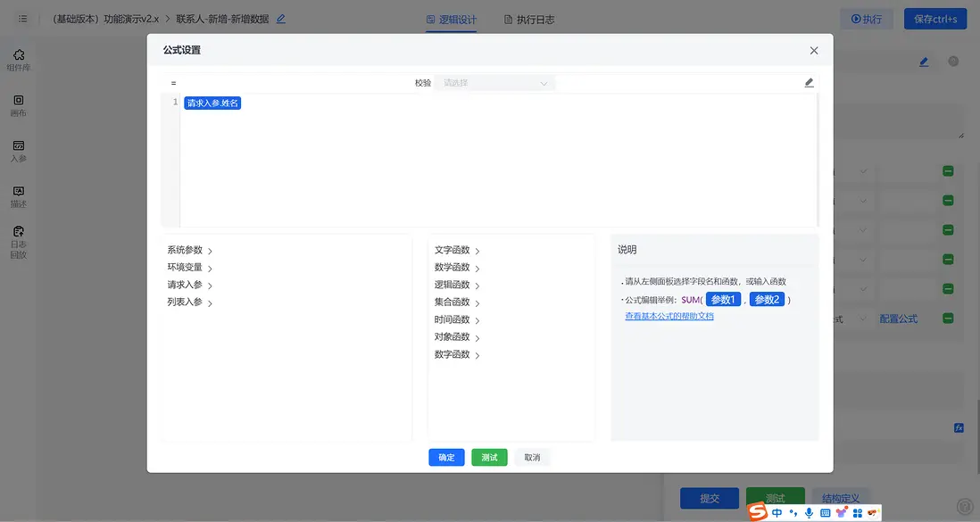Click the 结构定义 button behind the dialog
The width and height of the screenshot is (980, 522).
pyautogui.click(x=841, y=498)
